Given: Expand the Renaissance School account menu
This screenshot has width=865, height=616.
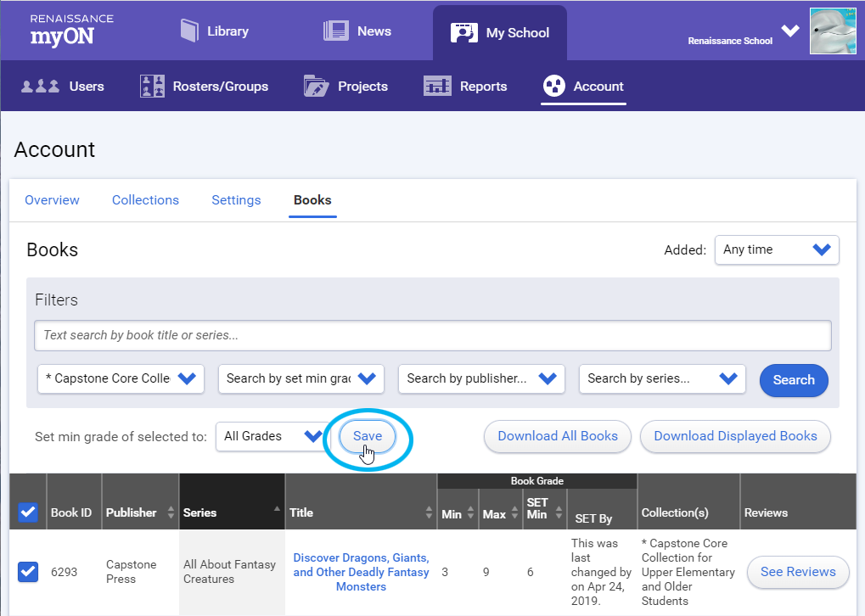Looking at the screenshot, I should coord(790,31).
